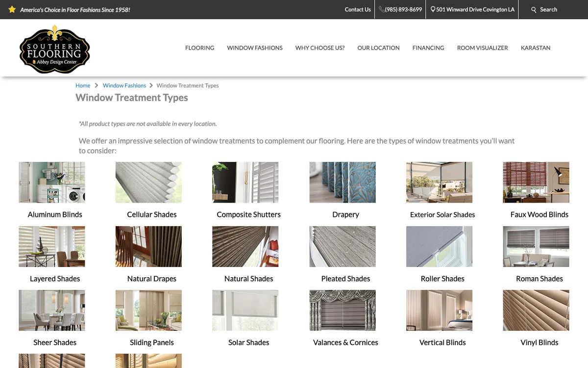Open the Pleated Shades thumbnail image

coord(343,246)
